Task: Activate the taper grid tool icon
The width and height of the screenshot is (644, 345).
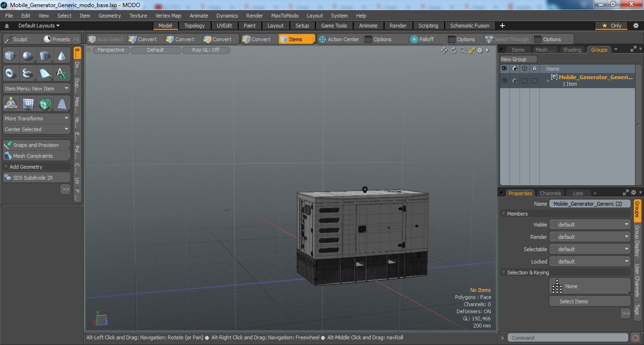Action: pyautogui.click(x=62, y=104)
